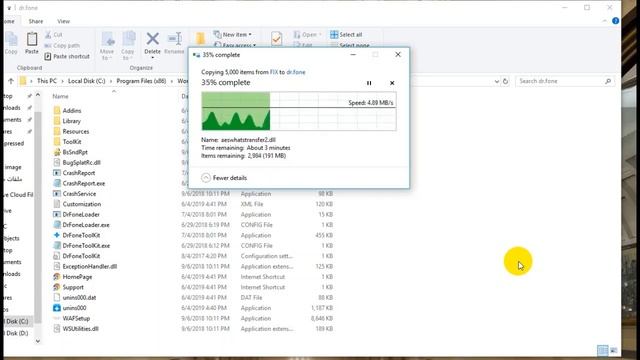The image size is (640, 360).
Task: Click Program Files (x86) in the breadcrumb
Action: tap(141, 81)
